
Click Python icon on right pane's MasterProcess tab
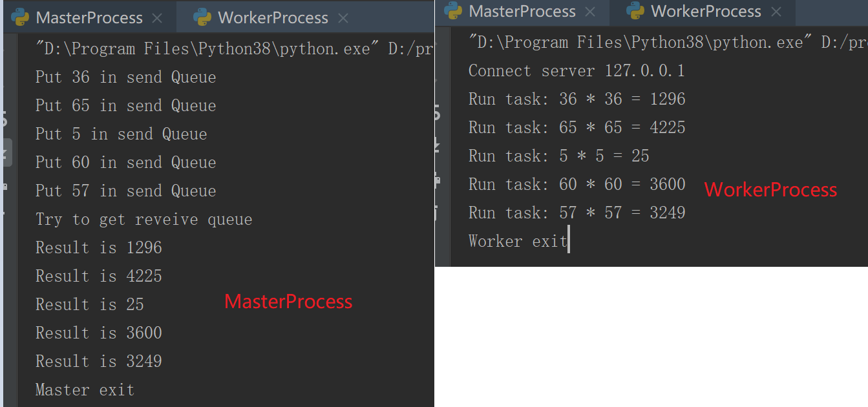coord(453,11)
